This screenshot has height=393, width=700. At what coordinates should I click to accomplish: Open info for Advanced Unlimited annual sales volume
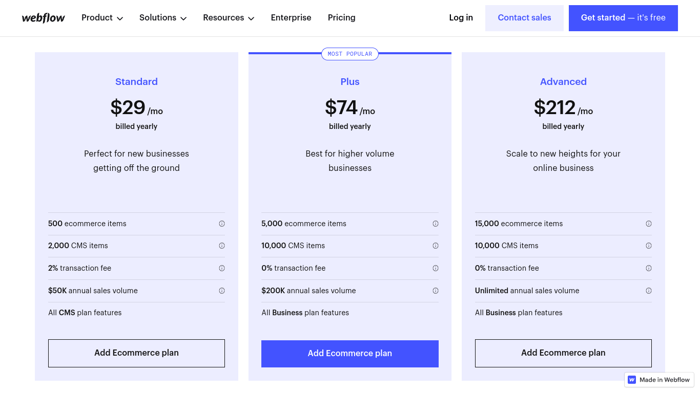pyautogui.click(x=649, y=291)
